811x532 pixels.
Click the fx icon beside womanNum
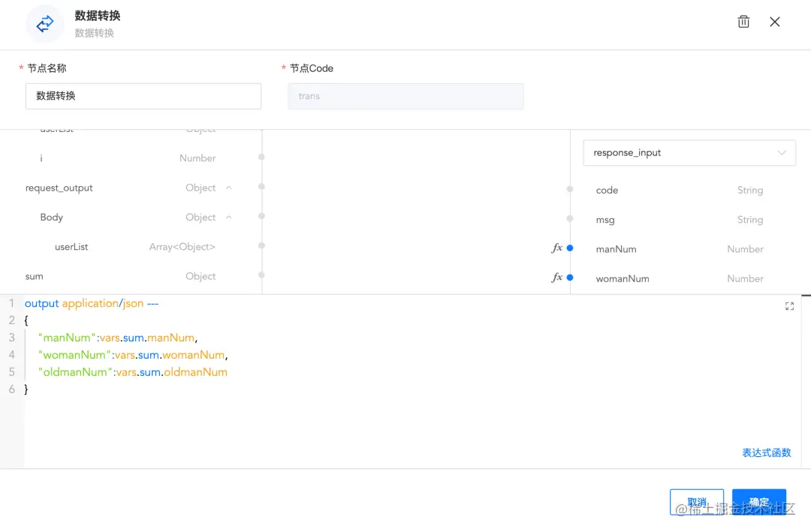coord(556,277)
